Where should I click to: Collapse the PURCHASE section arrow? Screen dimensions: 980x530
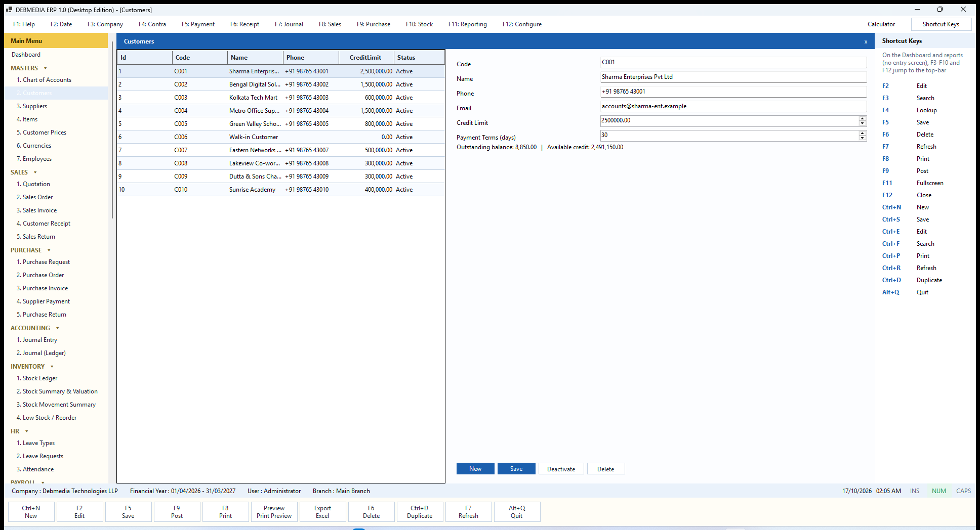(x=49, y=250)
